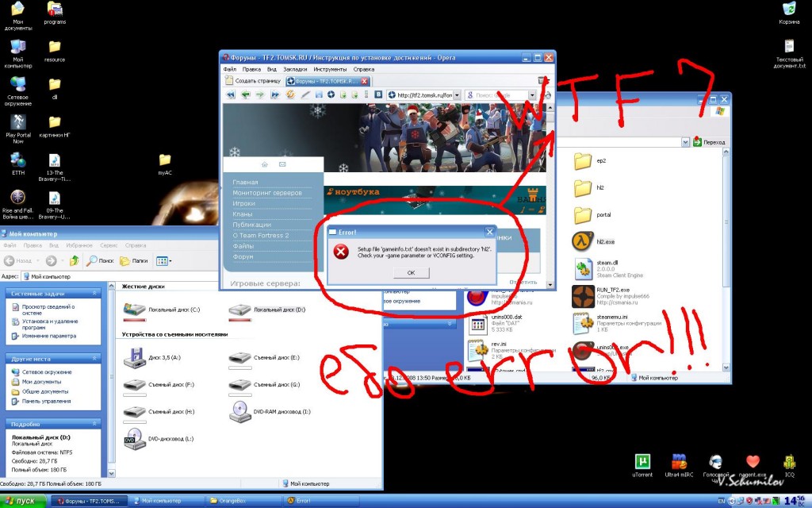Screen dimensions: 812x508
Task: Select RUN_TF2.exe icon in OrangeBox window
Action: coord(583,297)
